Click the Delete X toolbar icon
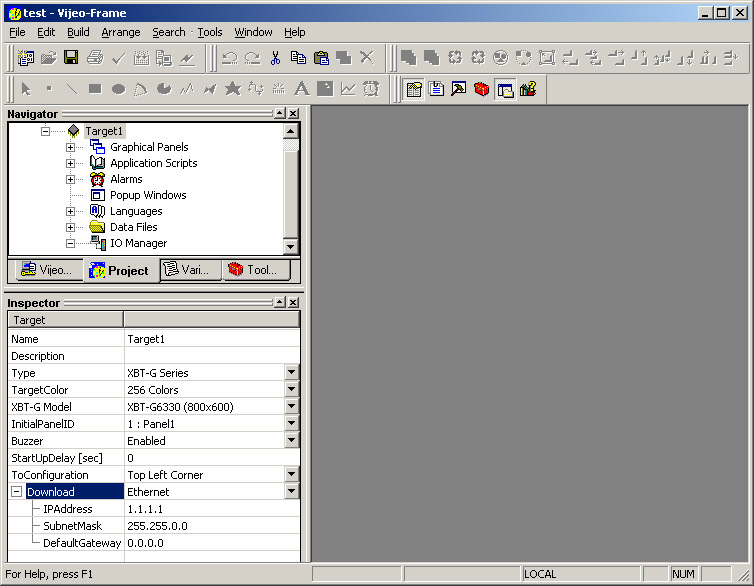The height and width of the screenshot is (586, 754). 367,58
